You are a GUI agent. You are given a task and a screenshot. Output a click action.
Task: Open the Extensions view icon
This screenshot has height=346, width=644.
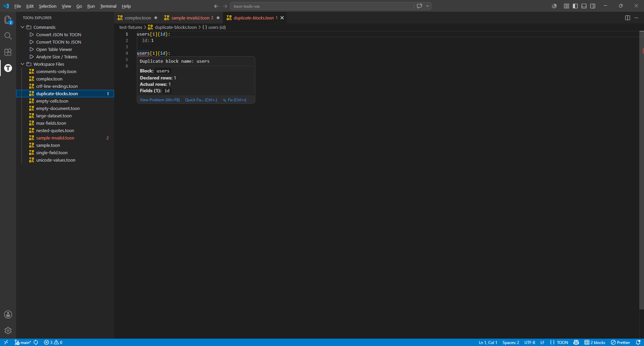point(8,52)
